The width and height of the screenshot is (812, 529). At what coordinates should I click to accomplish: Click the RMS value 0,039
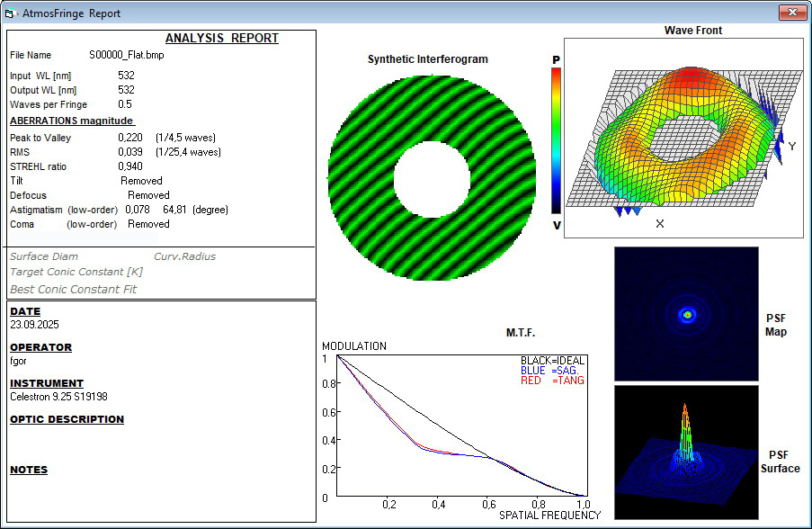130,153
